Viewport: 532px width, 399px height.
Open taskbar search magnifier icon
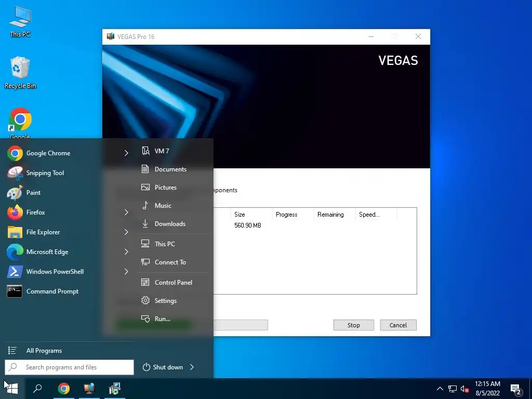tap(37, 389)
